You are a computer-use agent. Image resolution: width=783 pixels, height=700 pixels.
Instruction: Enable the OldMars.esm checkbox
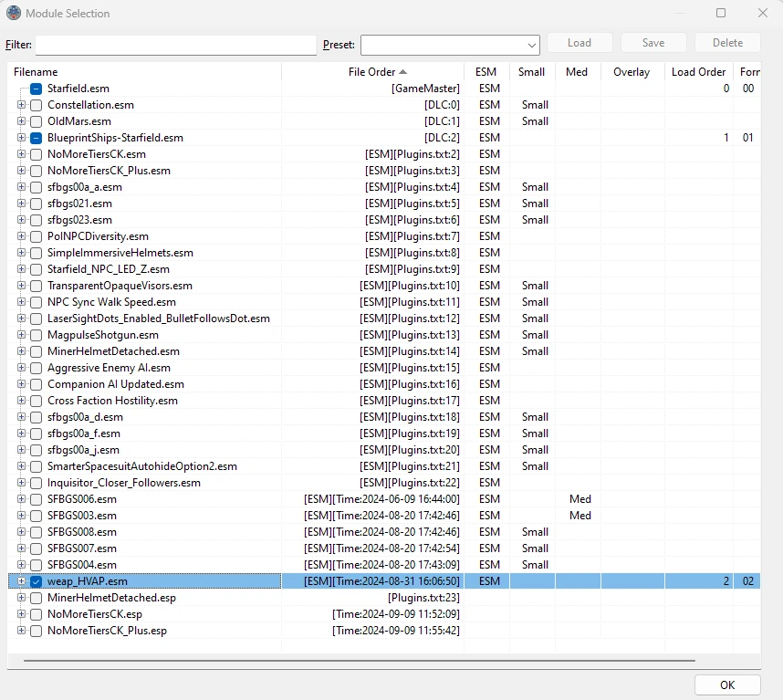click(x=36, y=121)
